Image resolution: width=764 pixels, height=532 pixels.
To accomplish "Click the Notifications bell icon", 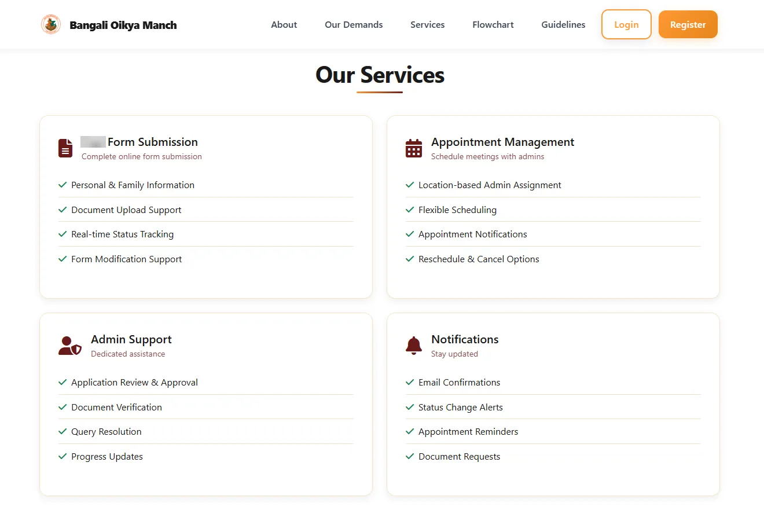I will pos(414,346).
